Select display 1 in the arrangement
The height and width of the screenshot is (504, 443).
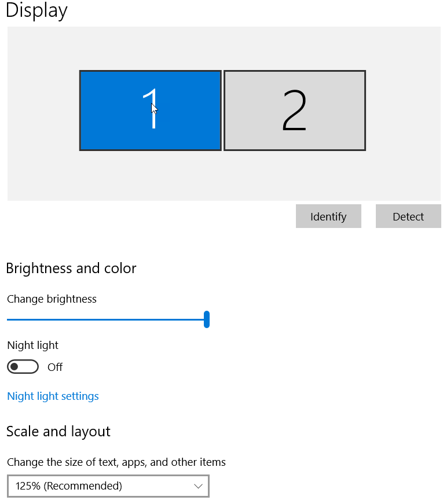click(150, 110)
